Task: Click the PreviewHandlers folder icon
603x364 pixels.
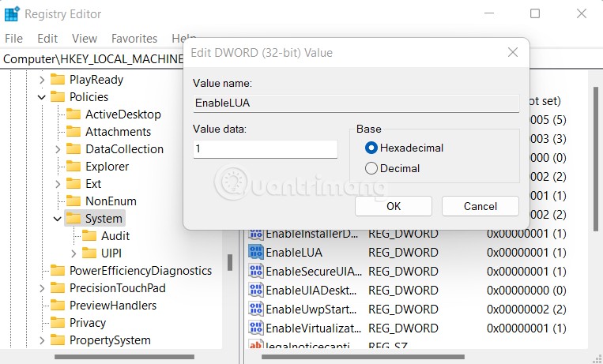Action: (x=58, y=306)
